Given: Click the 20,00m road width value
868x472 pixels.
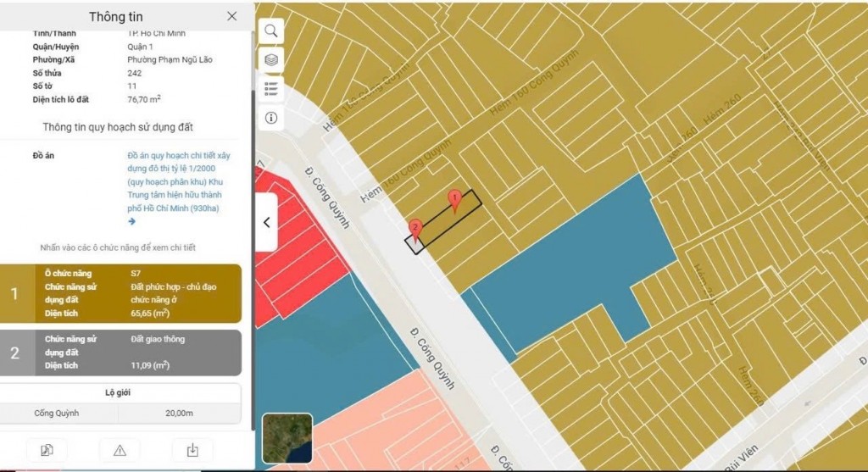Looking at the screenshot, I should tap(179, 414).
